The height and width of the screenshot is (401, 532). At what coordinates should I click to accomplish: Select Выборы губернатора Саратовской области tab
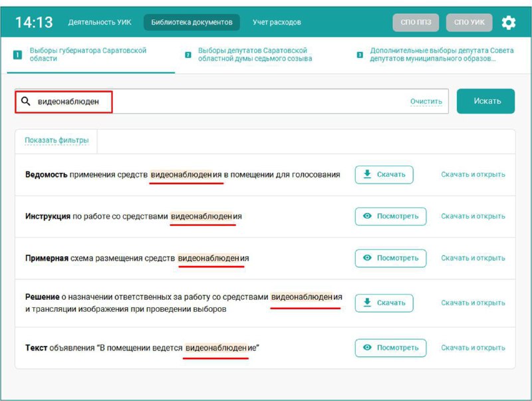point(88,55)
